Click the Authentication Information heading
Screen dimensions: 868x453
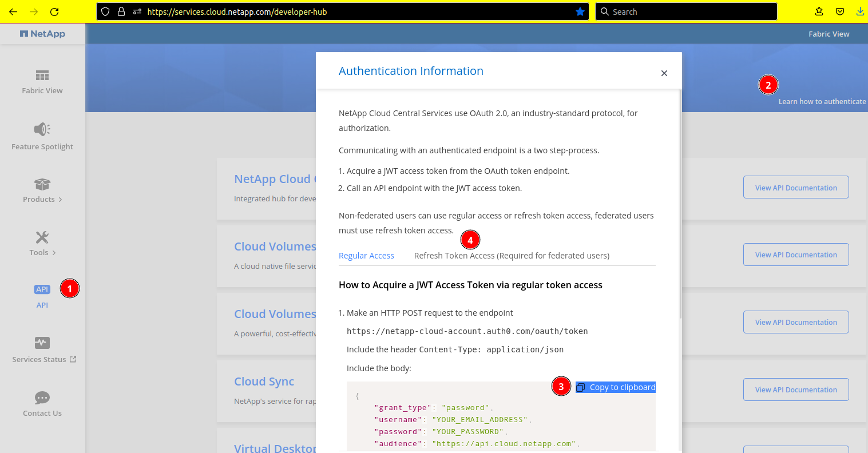click(x=411, y=71)
